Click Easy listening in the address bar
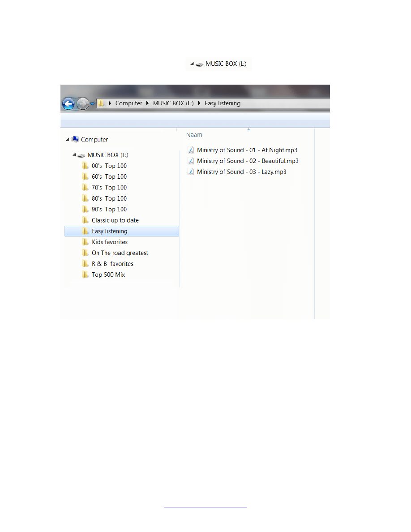 tap(222, 103)
